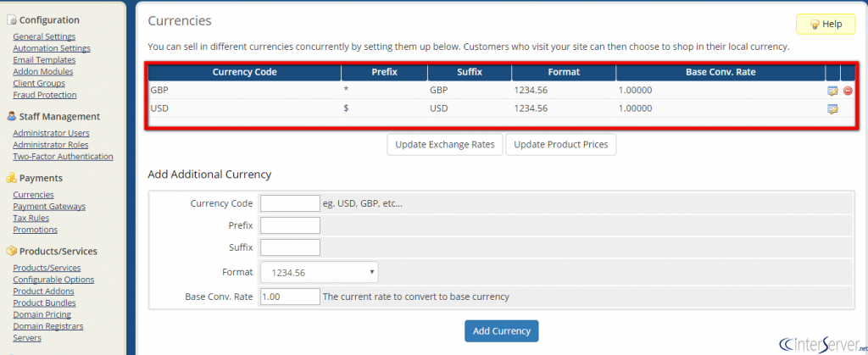Open Help with the lightbulb button
The width and height of the screenshot is (868, 355).
[826, 25]
